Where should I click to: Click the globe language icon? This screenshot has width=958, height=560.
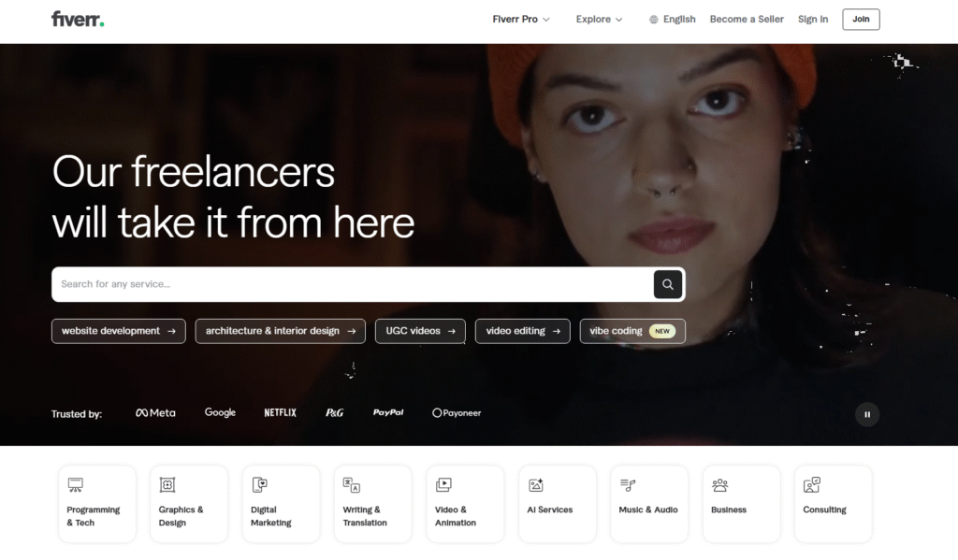tap(654, 20)
